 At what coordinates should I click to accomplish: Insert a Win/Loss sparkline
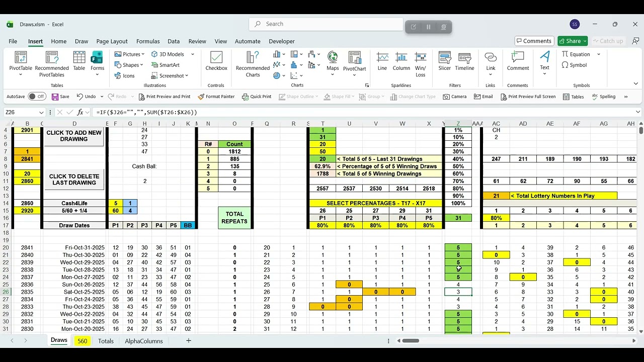point(421,64)
